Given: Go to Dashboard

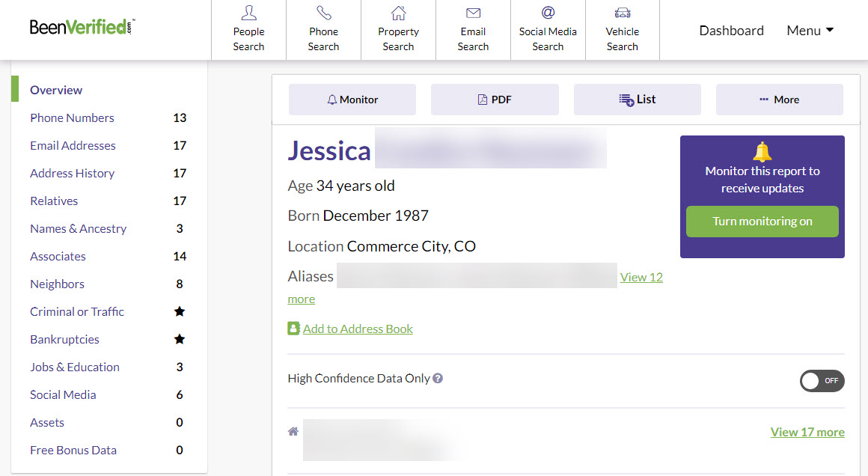Looking at the screenshot, I should (731, 31).
